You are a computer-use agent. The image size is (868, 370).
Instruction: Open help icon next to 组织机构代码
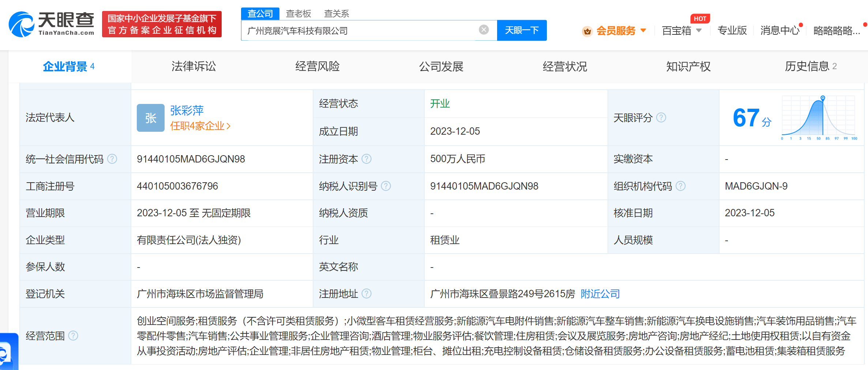(680, 186)
